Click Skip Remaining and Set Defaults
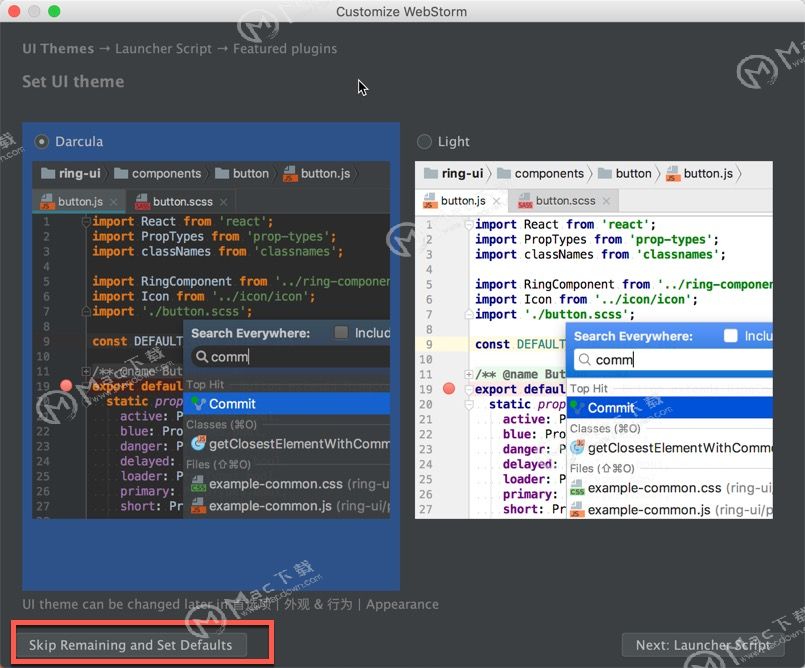The height and width of the screenshot is (668, 805). point(130,645)
